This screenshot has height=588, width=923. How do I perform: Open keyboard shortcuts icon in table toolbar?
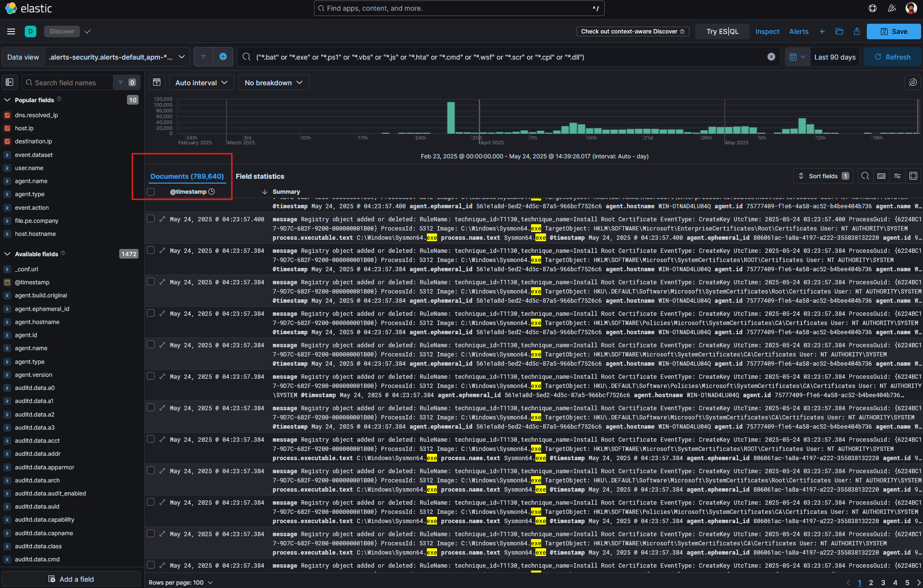tap(881, 176)
